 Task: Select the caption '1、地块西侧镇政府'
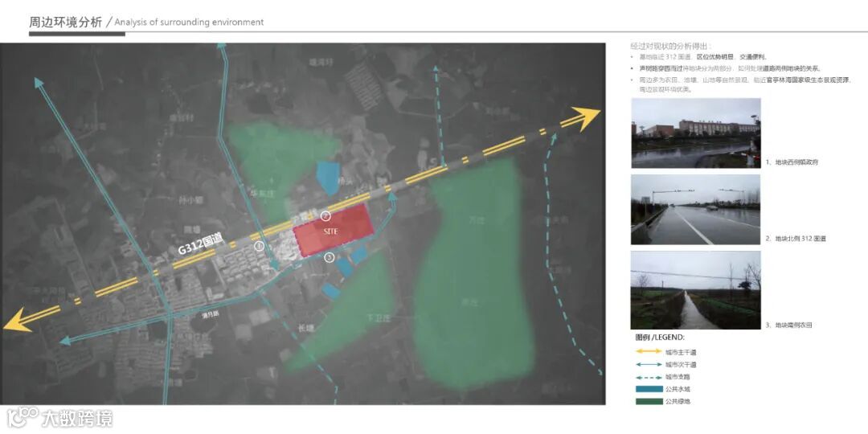pos(792,162)
